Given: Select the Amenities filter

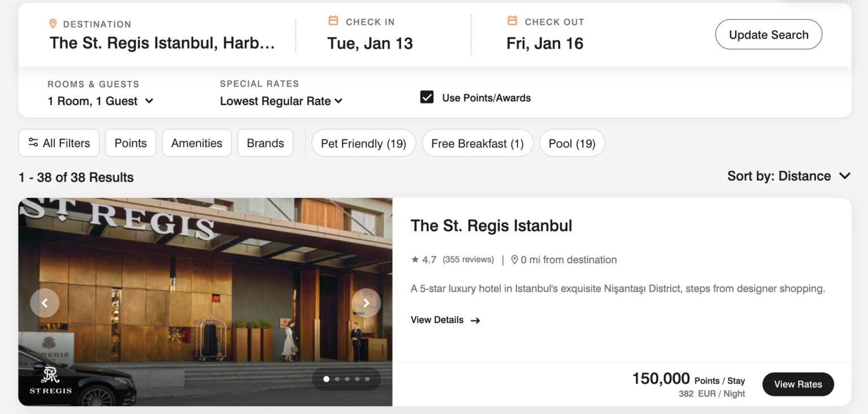Looking at the screenshot, I should [x=197, y=143].
